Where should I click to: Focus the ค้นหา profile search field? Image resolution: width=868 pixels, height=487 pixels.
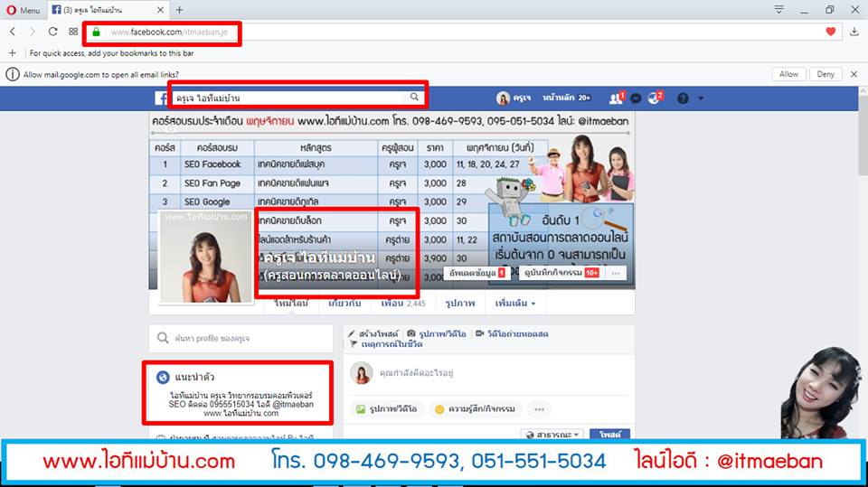coord(241,338)
